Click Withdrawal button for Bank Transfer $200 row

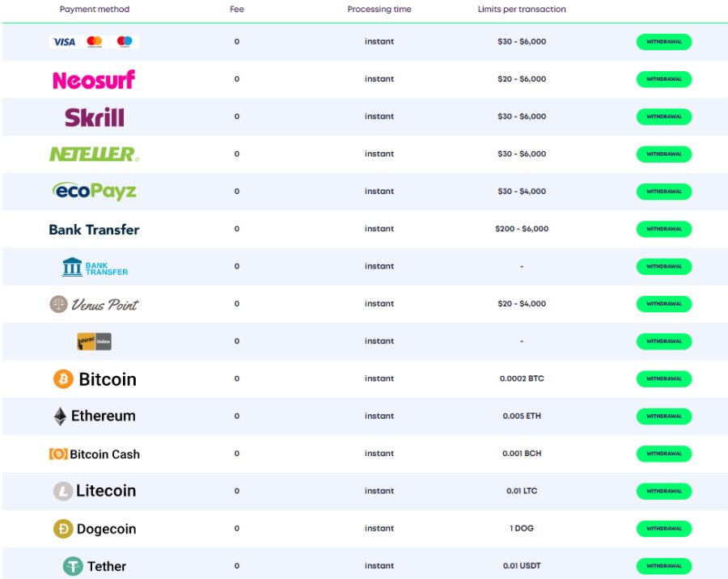coord(663,229)
